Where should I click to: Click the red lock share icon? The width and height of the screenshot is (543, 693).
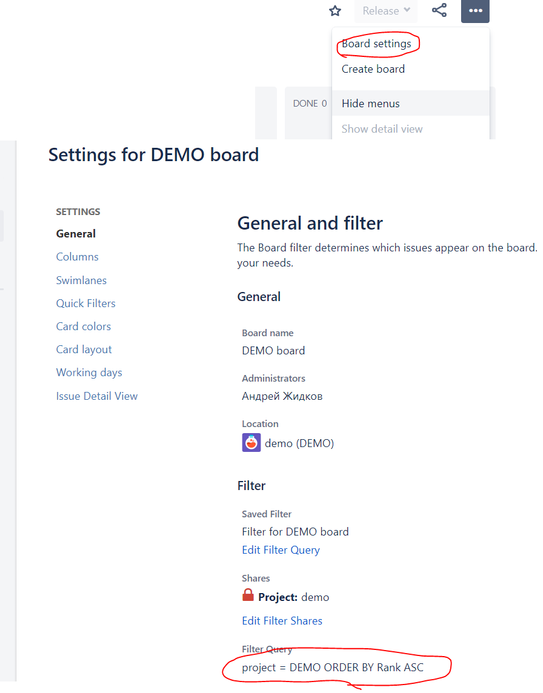pyautogui.click(x=248, y=595)
